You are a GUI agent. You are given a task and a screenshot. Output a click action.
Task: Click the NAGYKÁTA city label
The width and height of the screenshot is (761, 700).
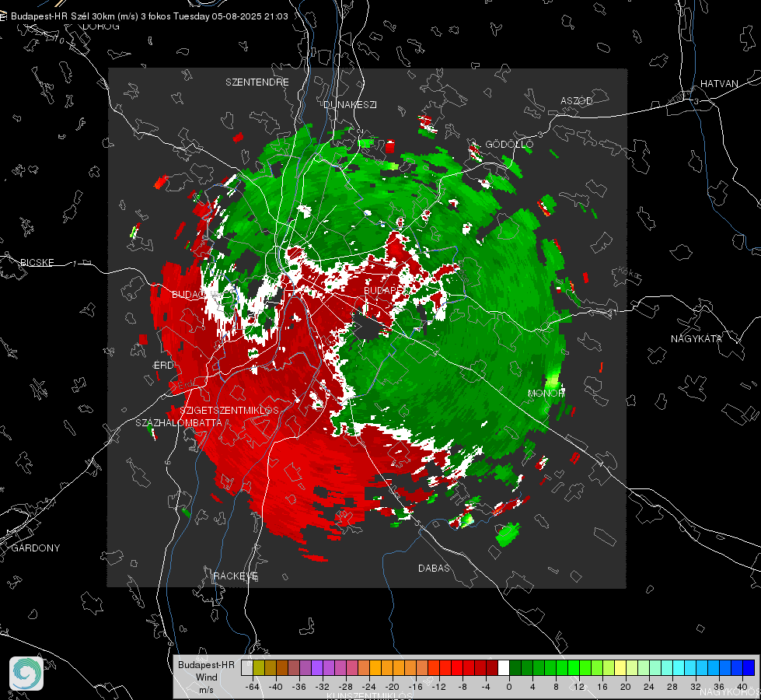[696, 338]
